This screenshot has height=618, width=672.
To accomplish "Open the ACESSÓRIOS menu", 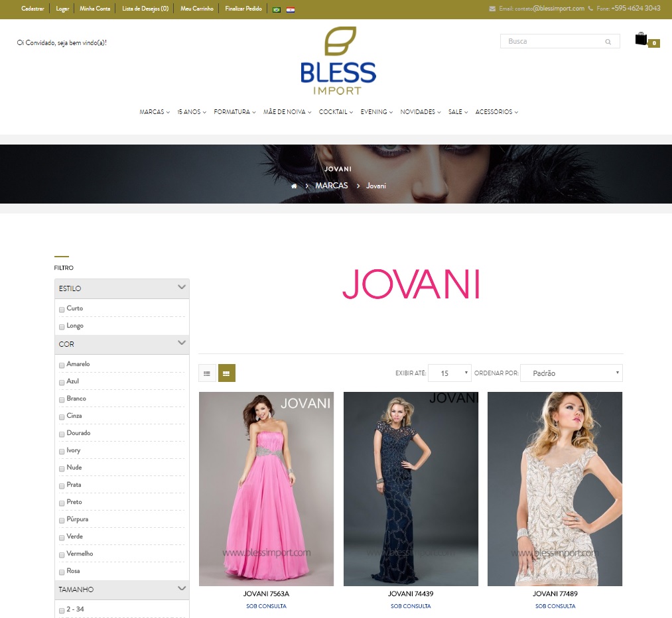I will (496, 111).
